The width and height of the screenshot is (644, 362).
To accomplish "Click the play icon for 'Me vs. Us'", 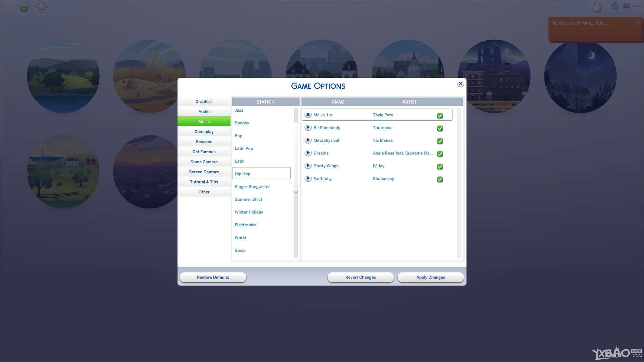I will pyautogui.click(x=308, y=115).
